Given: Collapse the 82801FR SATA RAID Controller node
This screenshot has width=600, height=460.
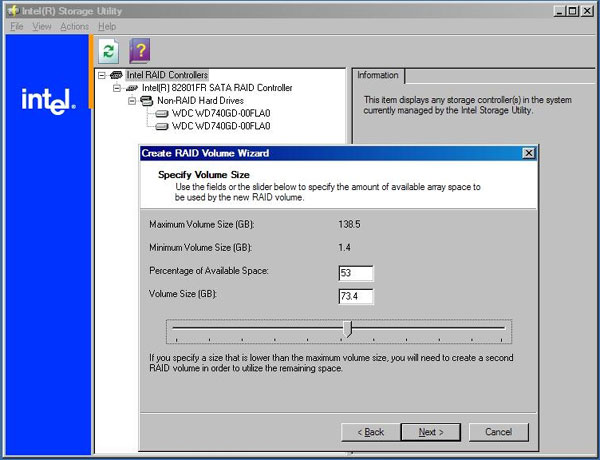Looking at the screenshot, I should [x=117, y=88].
